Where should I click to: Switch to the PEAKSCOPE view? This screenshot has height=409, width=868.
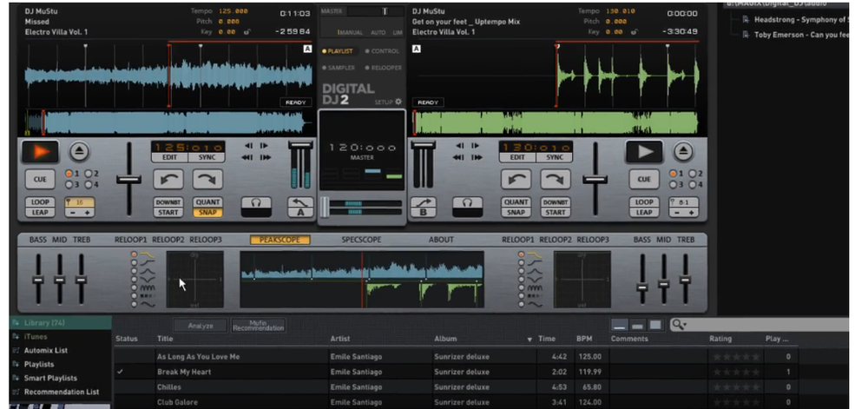tap(279, 240)
